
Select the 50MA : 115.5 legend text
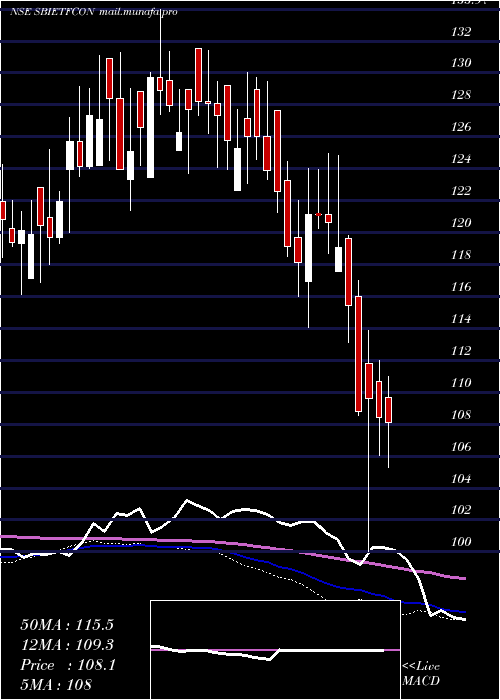click(67, 625)
